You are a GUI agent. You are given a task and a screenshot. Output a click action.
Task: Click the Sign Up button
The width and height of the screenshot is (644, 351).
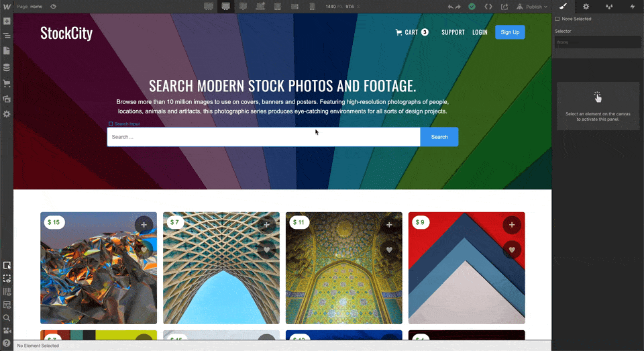pos(510,32)
